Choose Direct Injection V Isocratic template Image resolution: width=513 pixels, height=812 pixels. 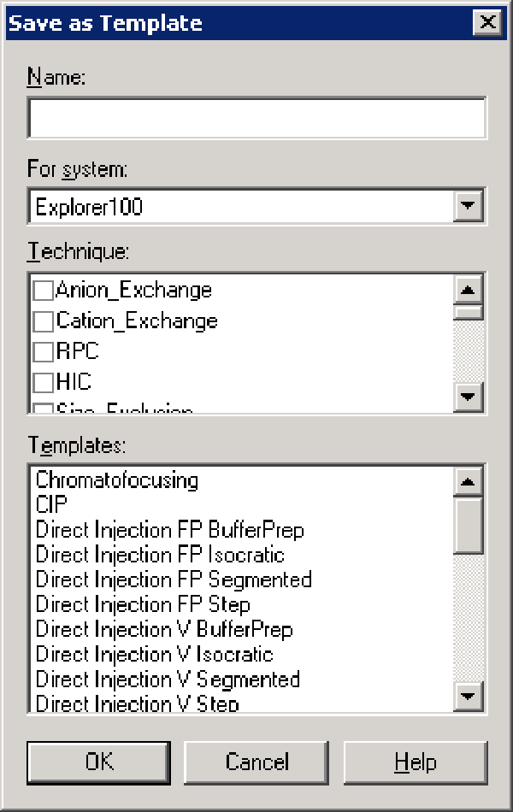pyautogui.click(x=155, y=654)
